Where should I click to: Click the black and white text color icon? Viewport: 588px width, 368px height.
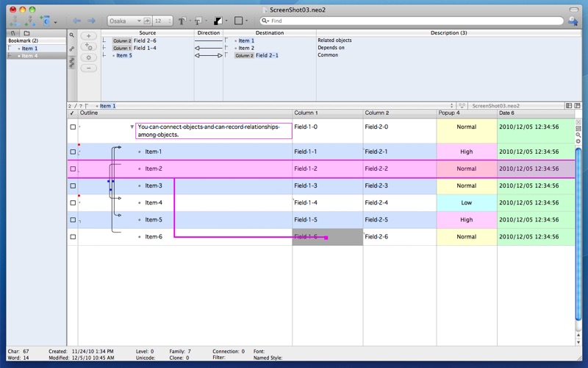(218, 21)
